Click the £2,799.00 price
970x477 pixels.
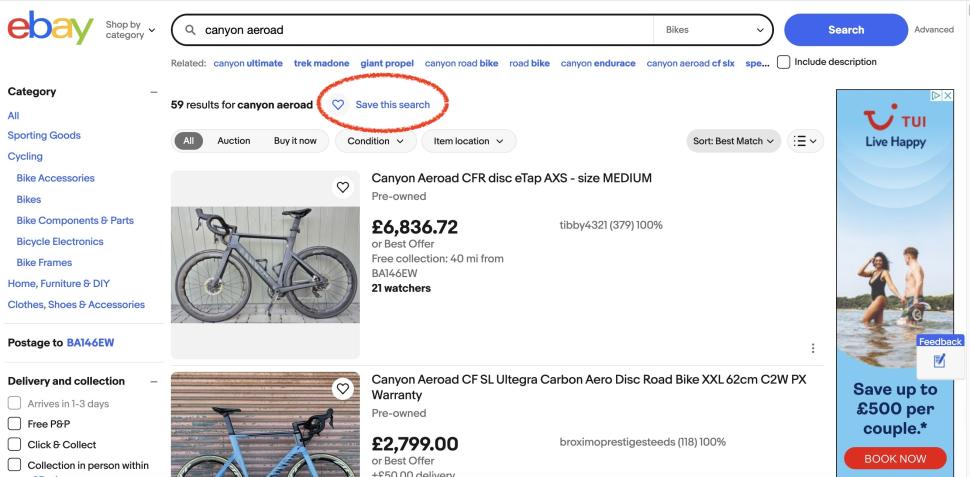[415, 444]
